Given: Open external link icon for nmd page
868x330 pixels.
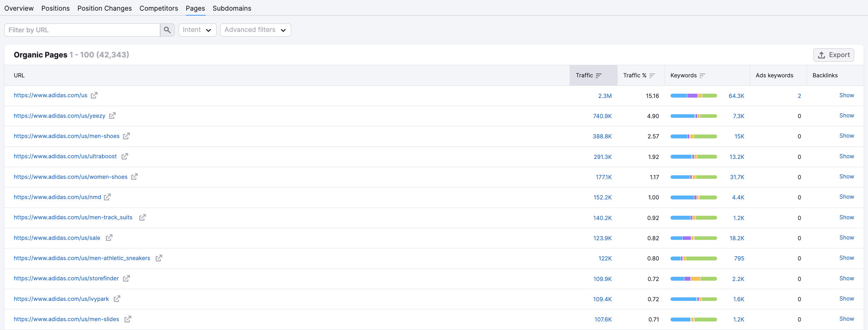Looking at the screenshot, I should tap(107, 197).
